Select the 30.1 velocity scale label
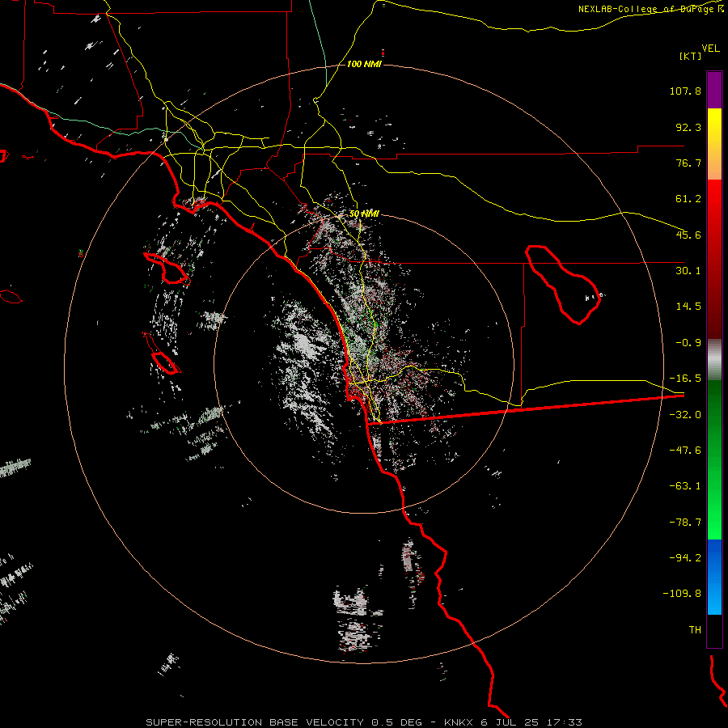Screen dimensions: 728x728 (x=688, y=271)
